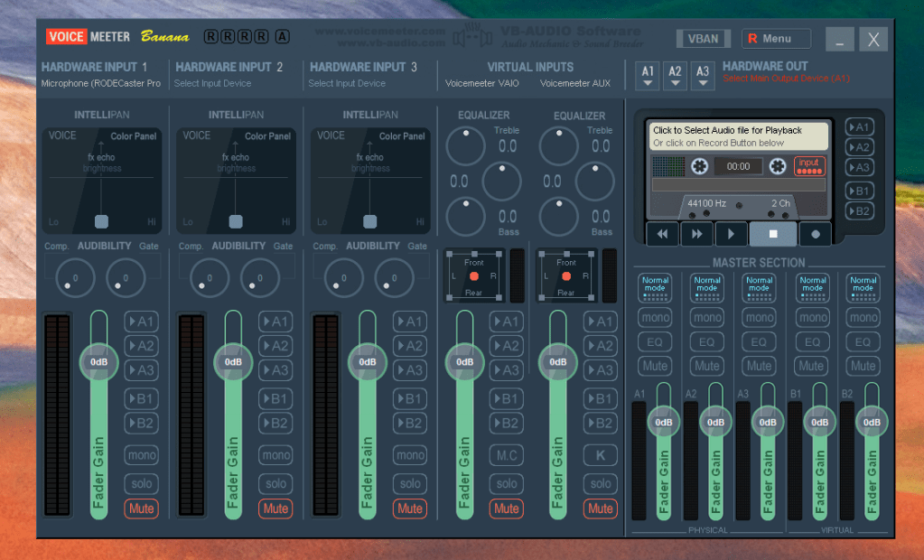The image size is (924, 560).
Task: Enable A1 routing on Hardware Input 1
Action: coord(142,322)
